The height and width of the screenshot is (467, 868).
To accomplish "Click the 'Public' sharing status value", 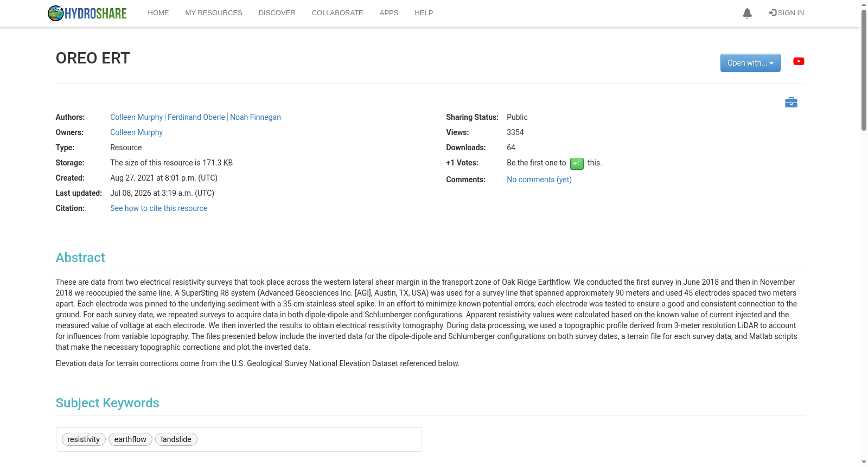I will tap(517, 117).
